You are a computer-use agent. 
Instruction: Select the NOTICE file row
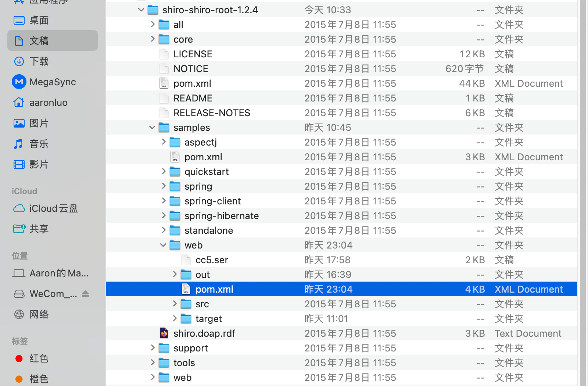click(x=341, y=68)
